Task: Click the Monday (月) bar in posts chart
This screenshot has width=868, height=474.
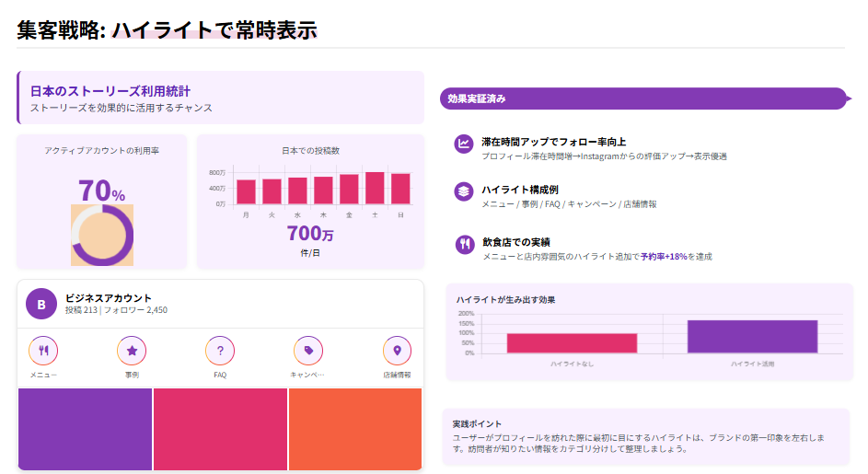Action: (x=246, y=191)
